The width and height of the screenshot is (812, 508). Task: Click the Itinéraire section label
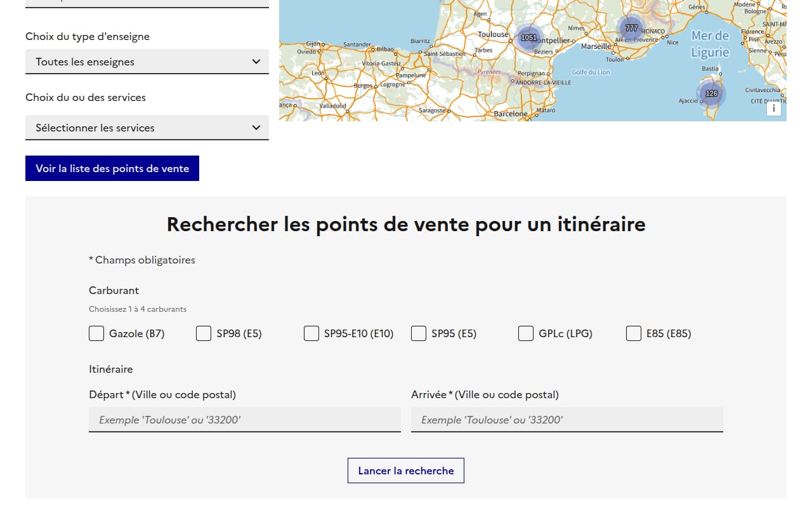click(111, 369)
